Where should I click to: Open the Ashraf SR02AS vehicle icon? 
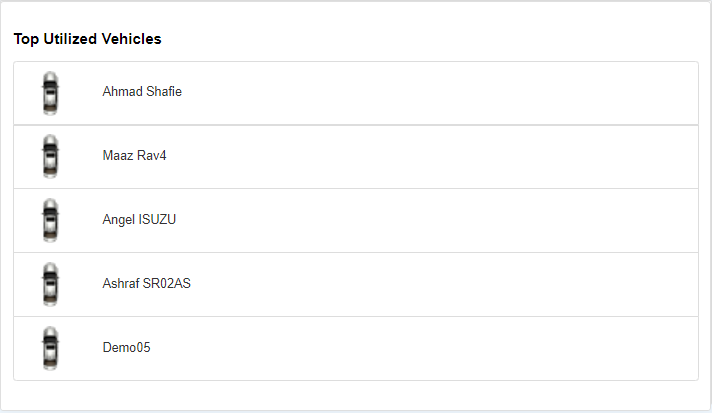pyautogui.click(x=50, y=285)
